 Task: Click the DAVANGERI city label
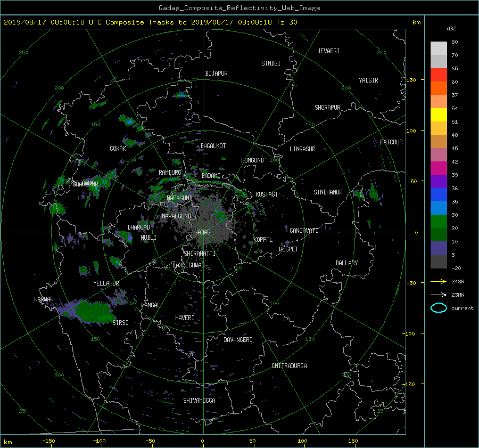238,340
